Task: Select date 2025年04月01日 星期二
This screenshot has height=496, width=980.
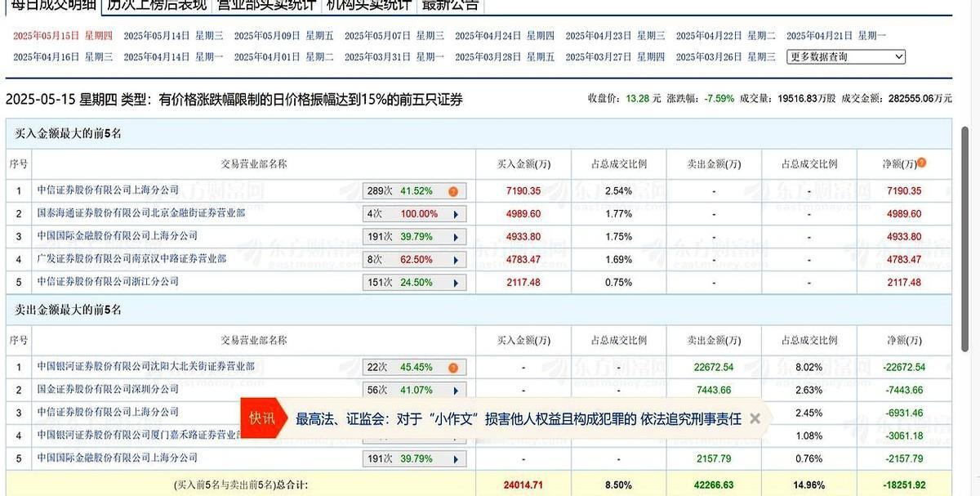Action: (283, 57)
